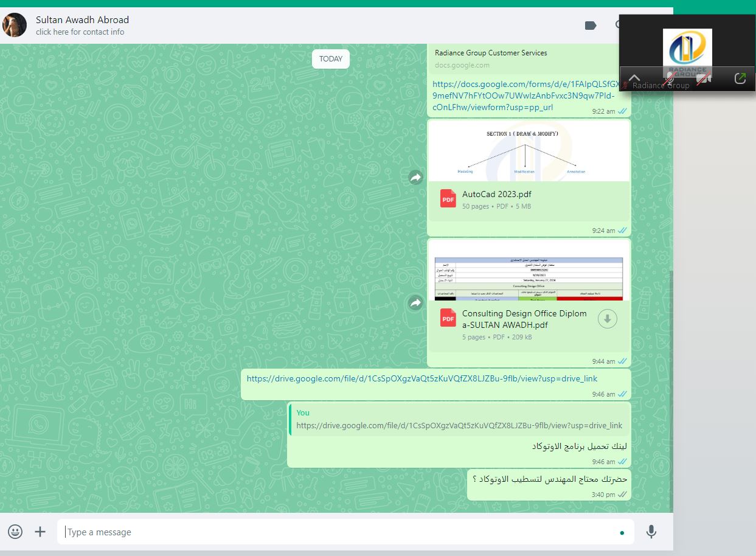Focus the 'Type a message' field
The width and height of the screenshot is (756, 556).
click(345, 532)
